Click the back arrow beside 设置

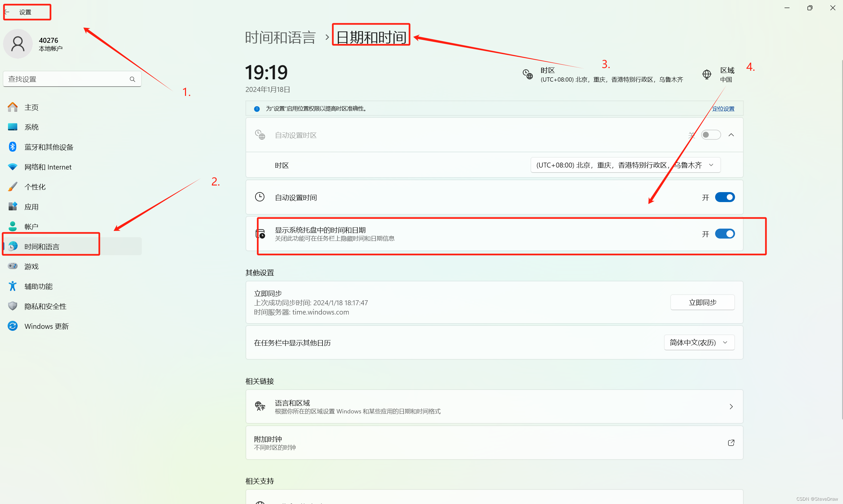(7, 12)
